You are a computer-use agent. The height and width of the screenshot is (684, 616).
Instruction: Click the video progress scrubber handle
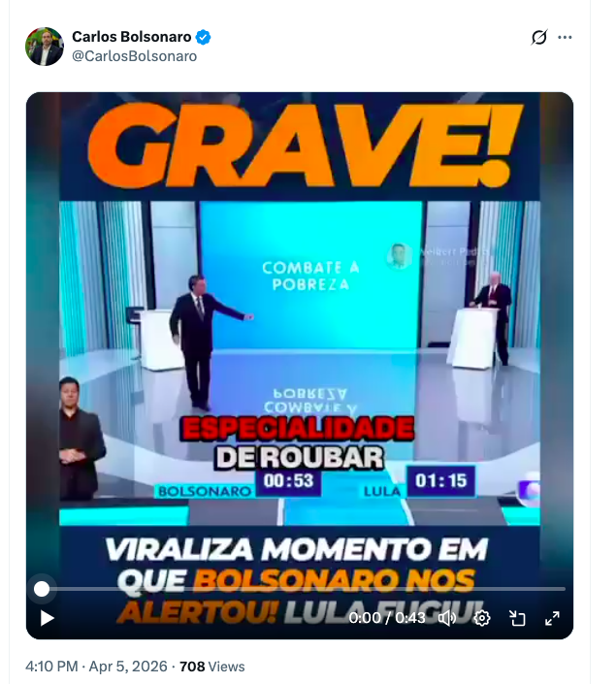pyautogui.click(x=42, y=589)
